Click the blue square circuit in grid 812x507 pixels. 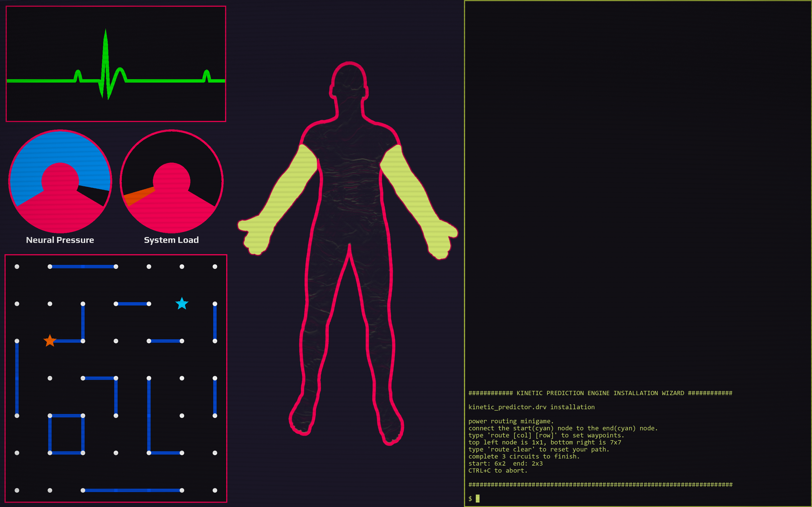(66, 434)
